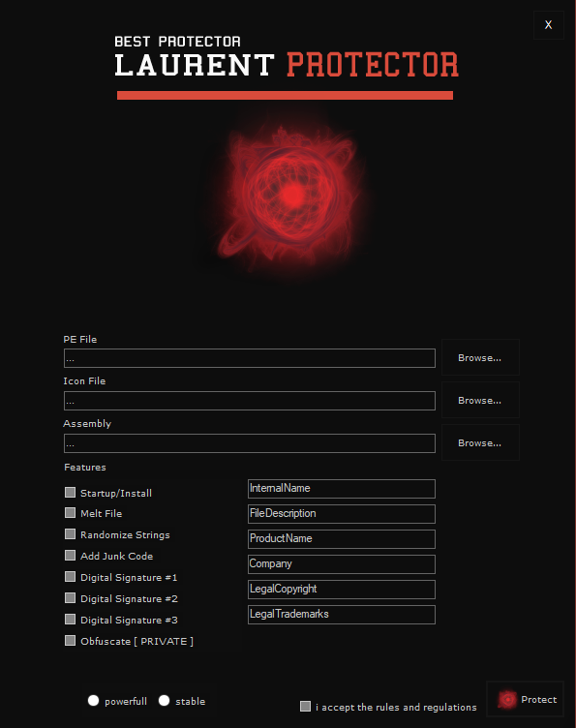Viewport: 576px width, 728px height.
Task: Focus the PE File path field
Action: click(x=250, y=358)
